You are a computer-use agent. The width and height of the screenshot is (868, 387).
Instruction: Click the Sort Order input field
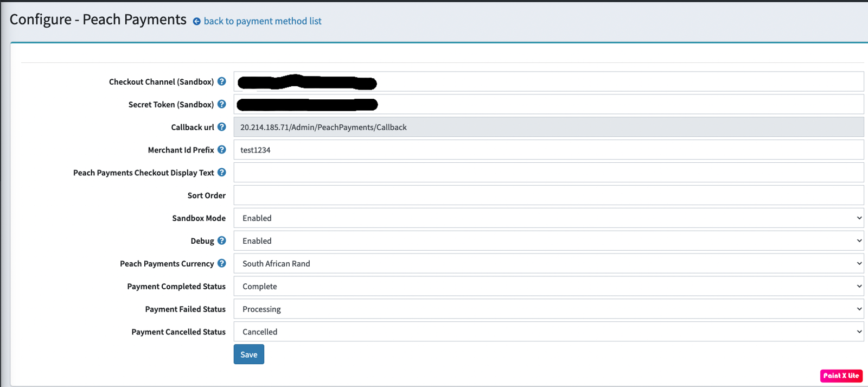click(x=548, y=195)
